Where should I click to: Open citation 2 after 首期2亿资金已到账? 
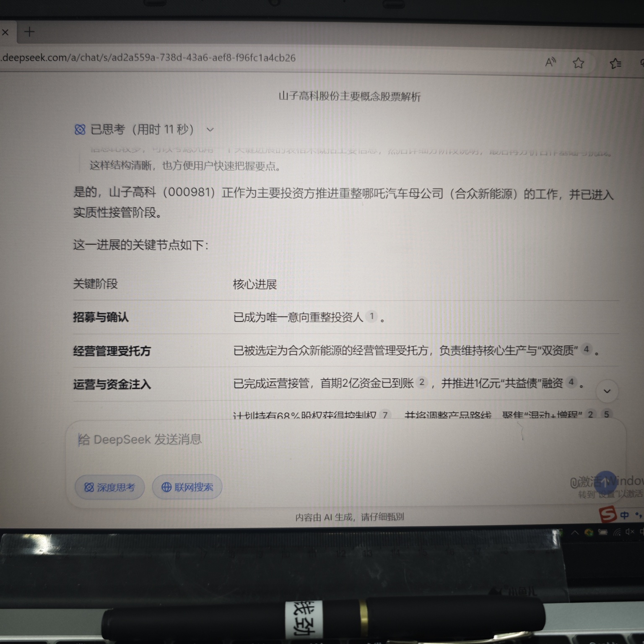click(421, 382)
